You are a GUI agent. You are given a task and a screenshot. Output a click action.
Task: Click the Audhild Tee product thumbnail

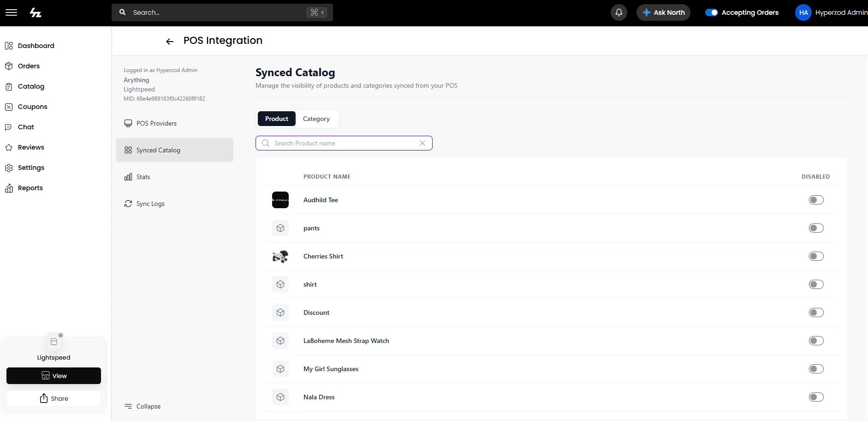280,200
